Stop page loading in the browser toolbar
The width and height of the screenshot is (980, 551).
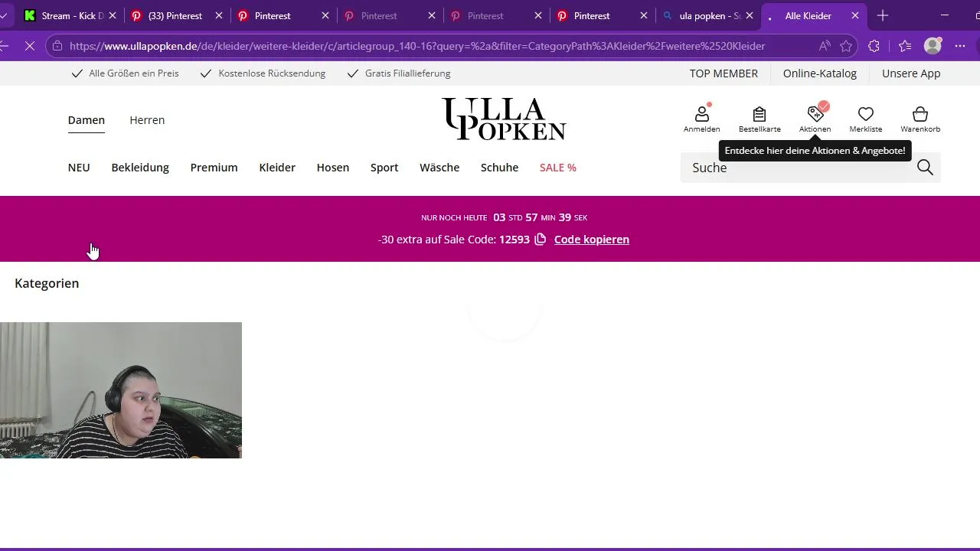pyautogui.click(x=29, y=46)
